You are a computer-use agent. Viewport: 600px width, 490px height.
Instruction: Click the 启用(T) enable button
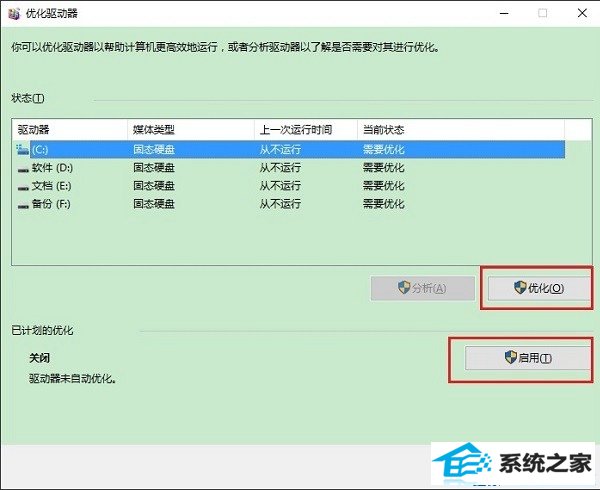point(528,358)
